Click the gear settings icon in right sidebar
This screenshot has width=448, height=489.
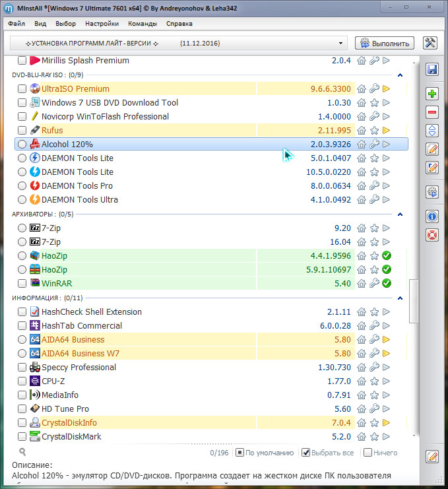[x=432, y=192]
